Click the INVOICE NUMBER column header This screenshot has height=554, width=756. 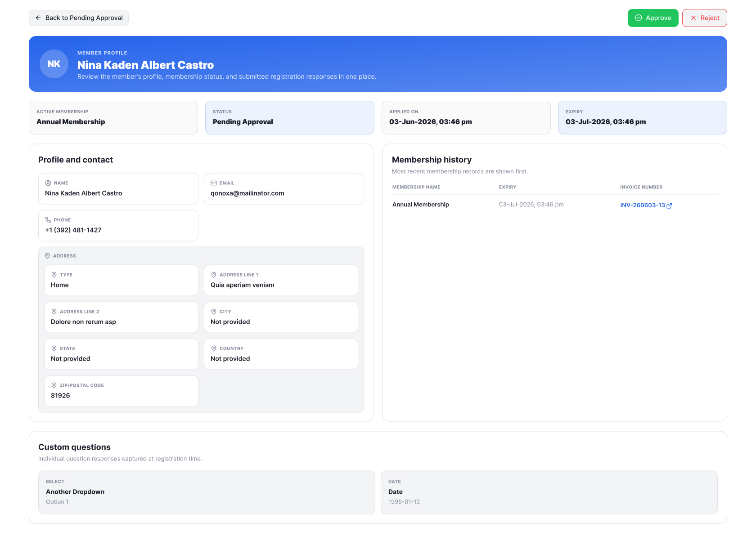click(x=641, y=187)
